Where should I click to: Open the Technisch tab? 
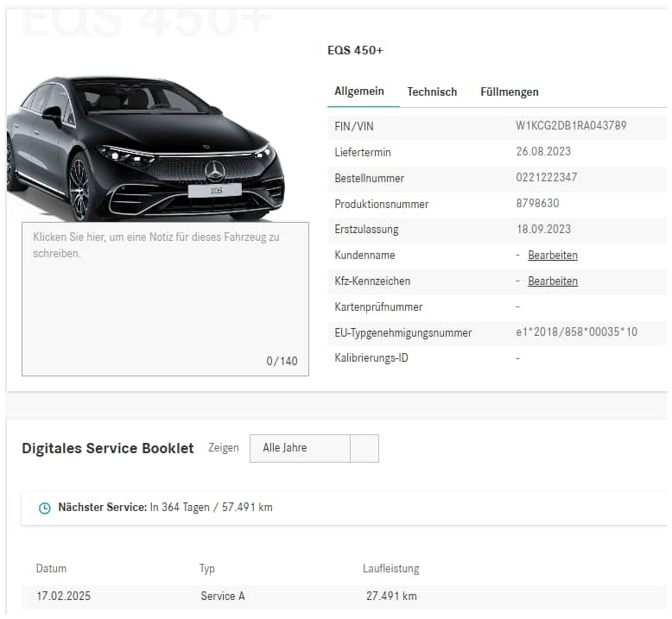[432, 92]
